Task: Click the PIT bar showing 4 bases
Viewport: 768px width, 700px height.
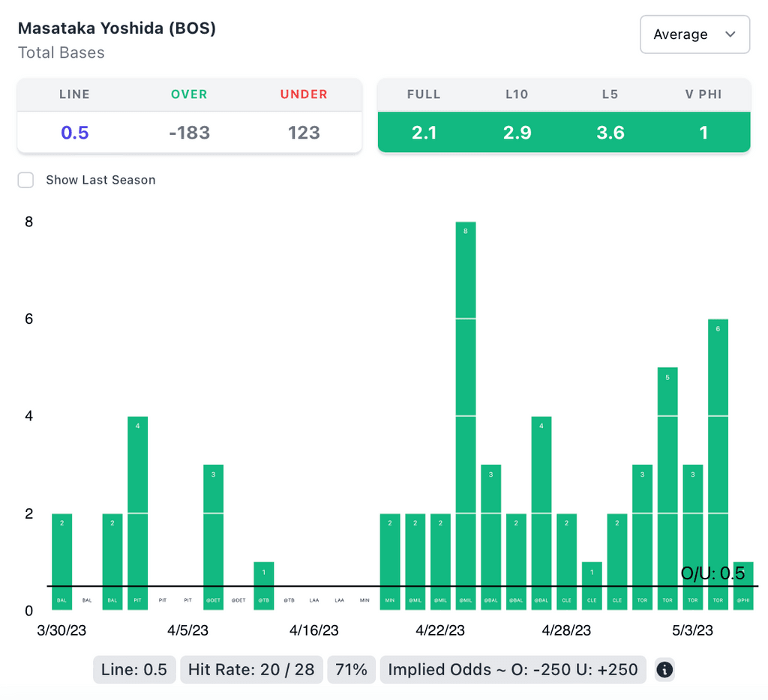Action: (x=138, y=510)
